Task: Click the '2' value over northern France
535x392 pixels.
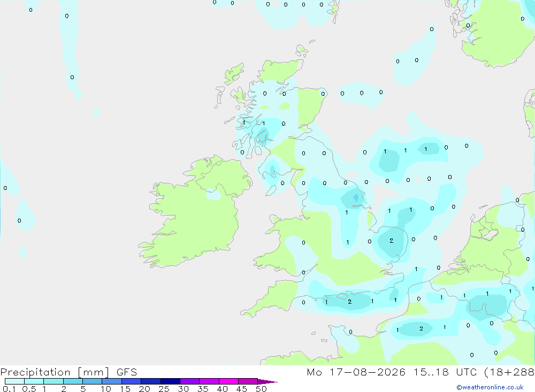Action: click(422, 329)
